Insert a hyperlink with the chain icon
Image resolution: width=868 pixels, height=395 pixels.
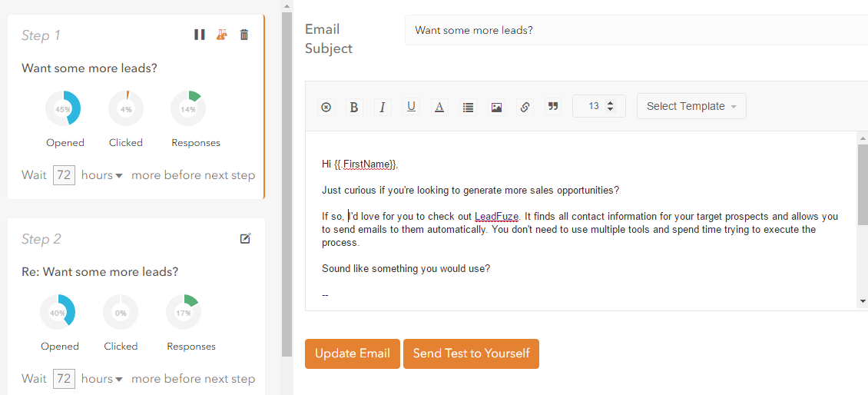(525, 107)
